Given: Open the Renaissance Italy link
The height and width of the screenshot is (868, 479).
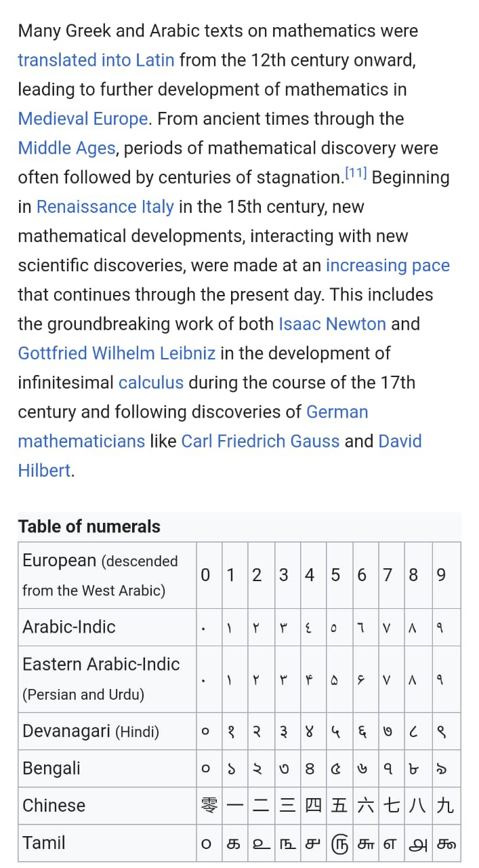Looking at the screenshot, I should point(105,207).
